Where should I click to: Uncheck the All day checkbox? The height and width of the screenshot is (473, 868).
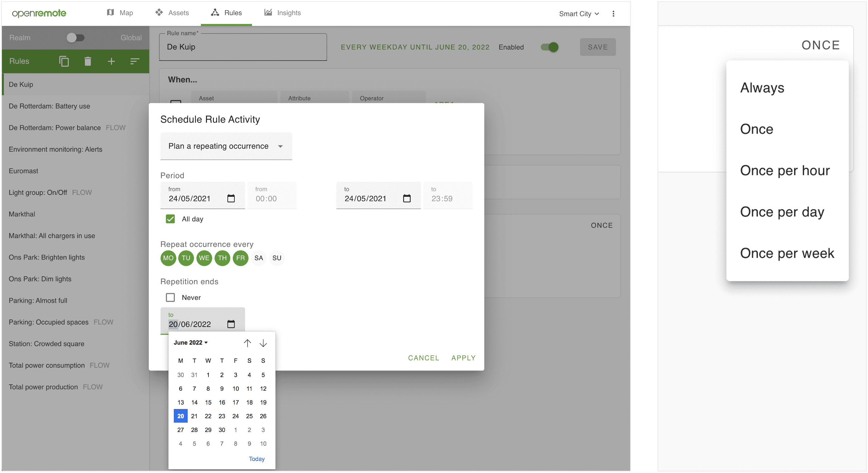170,219
